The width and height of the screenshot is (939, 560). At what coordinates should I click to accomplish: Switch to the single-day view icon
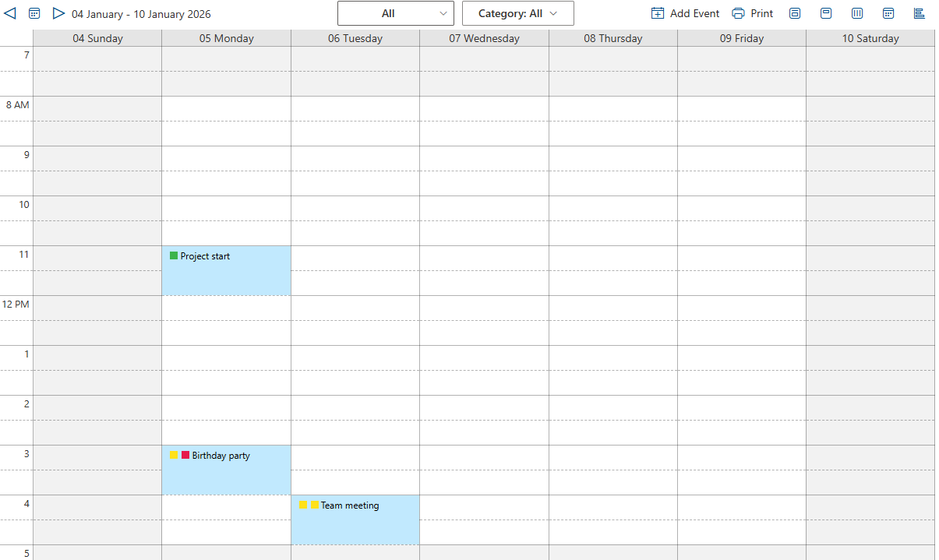[x=795, y=13]
